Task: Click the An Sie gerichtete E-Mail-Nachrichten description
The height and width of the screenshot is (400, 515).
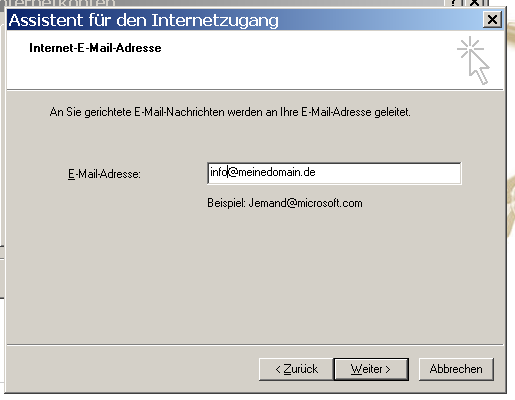Action: pyautogui.click(x=230, y=112)
